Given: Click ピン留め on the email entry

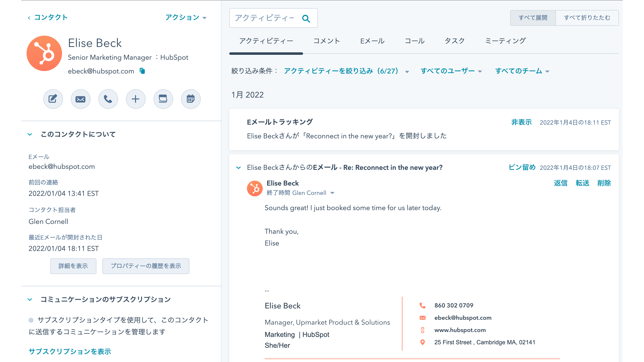Looking at the screenshot, I should [x=522, y=167].
